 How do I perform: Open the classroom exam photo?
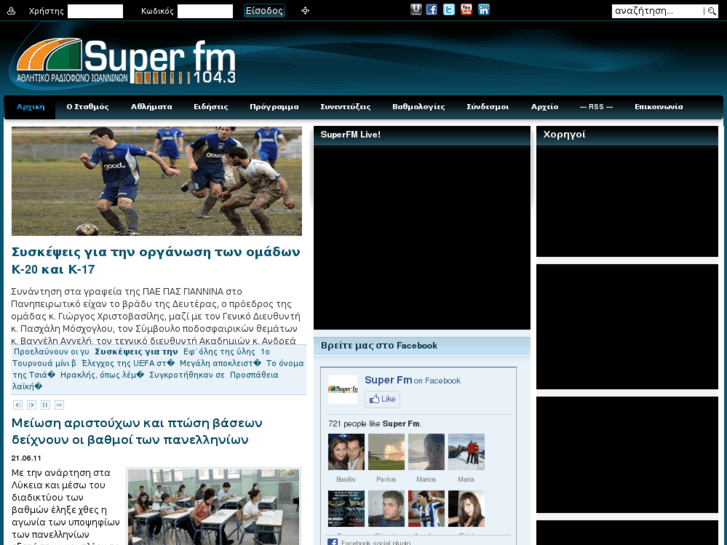click(x=214, y=507)
